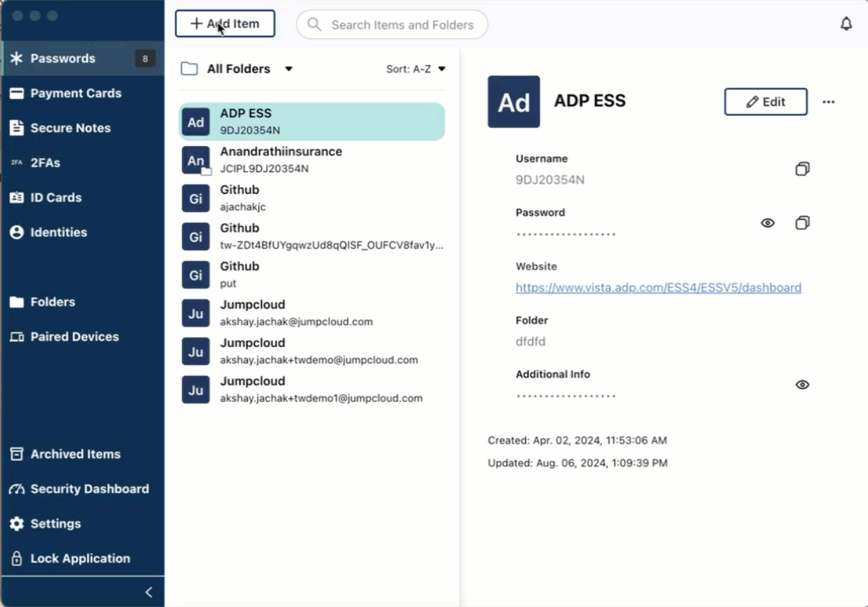The height and width of the screenshot is (607, 868).
Task: Reveal the password with the eye icon
Action: pos(768,223)
